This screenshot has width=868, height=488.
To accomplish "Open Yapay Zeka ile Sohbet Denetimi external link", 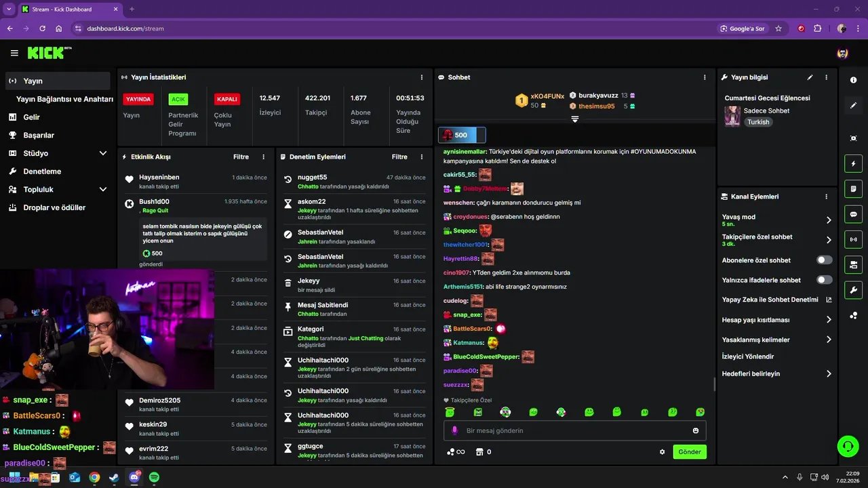I will [829, 300].
